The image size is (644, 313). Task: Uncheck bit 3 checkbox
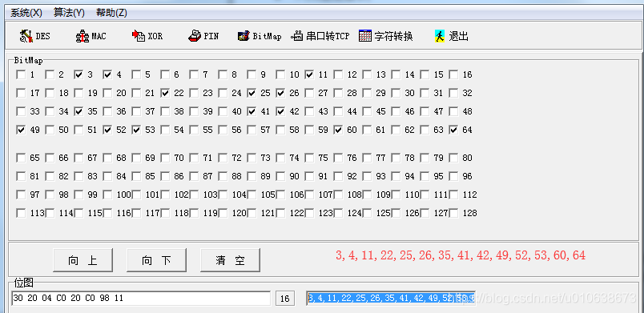78,74
